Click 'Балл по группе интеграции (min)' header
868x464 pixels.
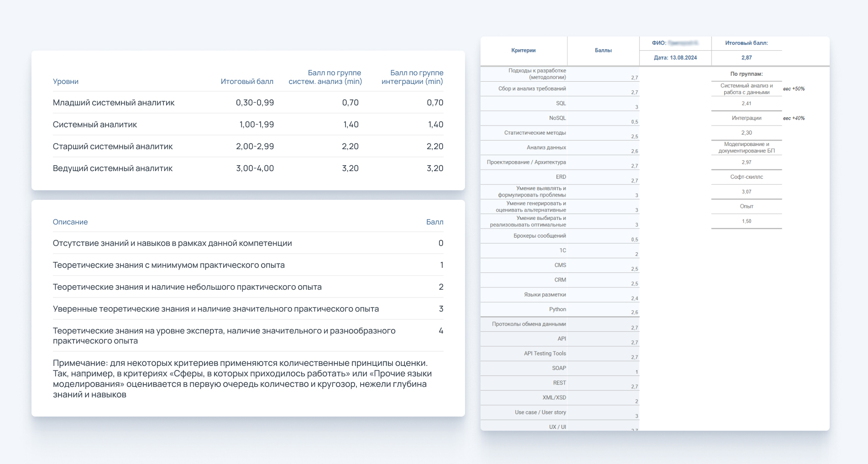[x=412, y=77]
